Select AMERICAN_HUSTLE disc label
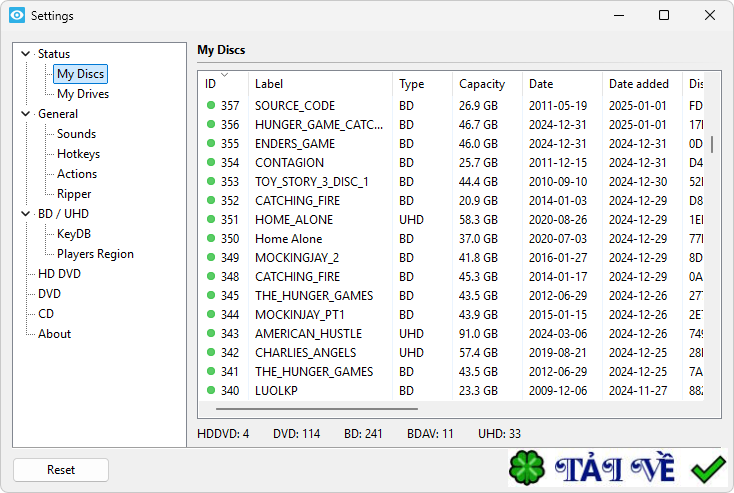 [x=308, y=333]
